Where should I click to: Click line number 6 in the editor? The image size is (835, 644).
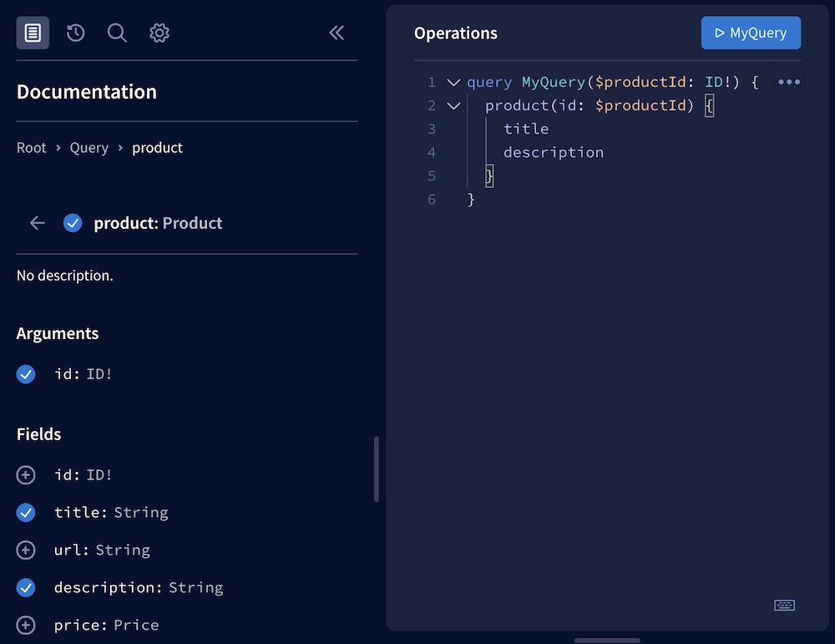click(432, 200)
